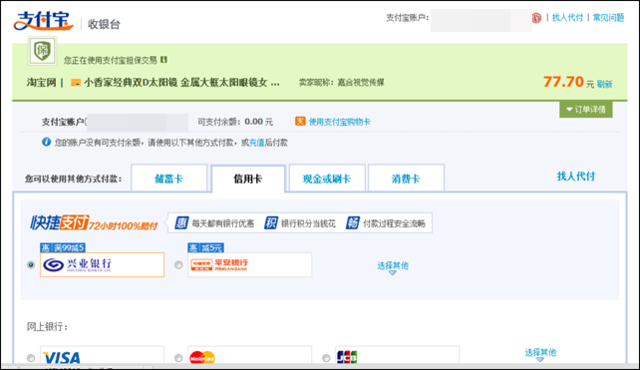Click the green guarantee shield icon
The width and height of the screenshot is (640, 370).
42,51
